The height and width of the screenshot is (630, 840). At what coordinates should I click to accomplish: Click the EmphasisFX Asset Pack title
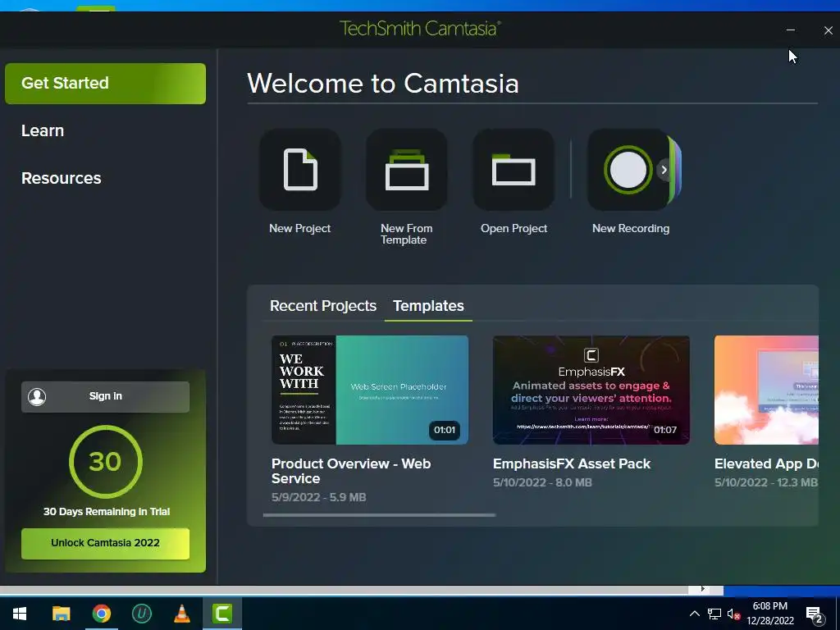572,464
